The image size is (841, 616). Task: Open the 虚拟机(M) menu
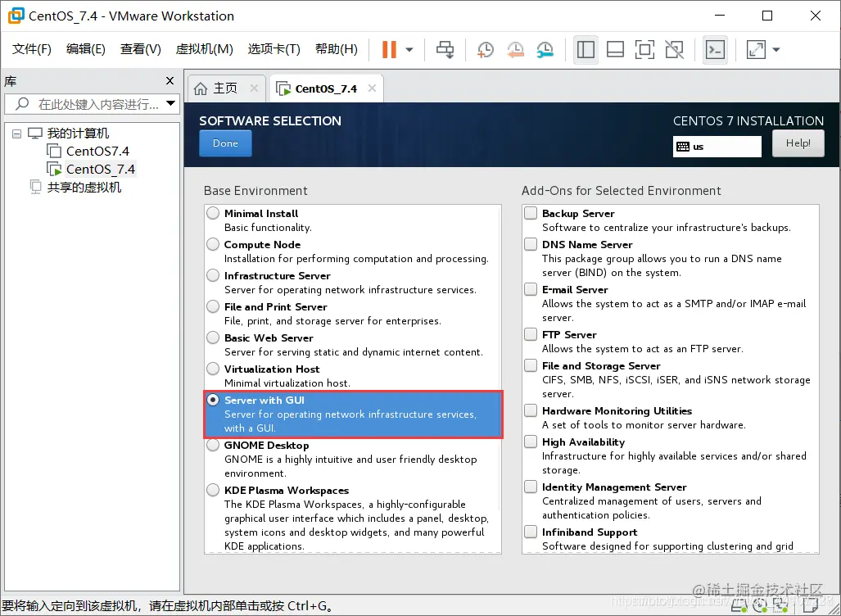[x=205, y=49]
